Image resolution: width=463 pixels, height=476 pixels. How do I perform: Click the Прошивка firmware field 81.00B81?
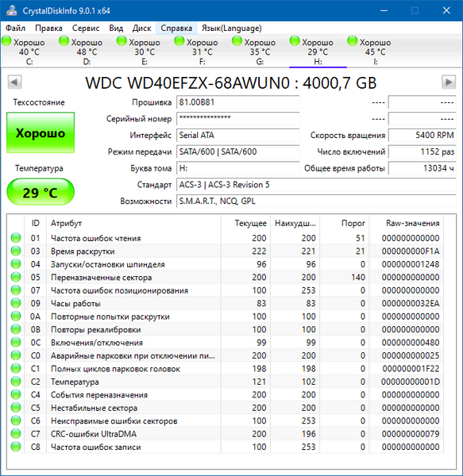pyautogui.click(x=238, y=102)
